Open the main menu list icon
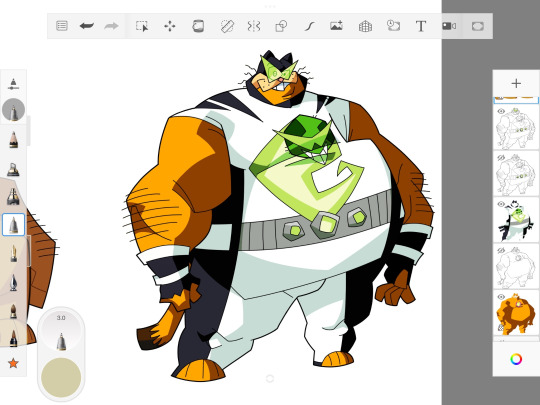This screenshot has height=405, width=540. [x=62, y=26]
